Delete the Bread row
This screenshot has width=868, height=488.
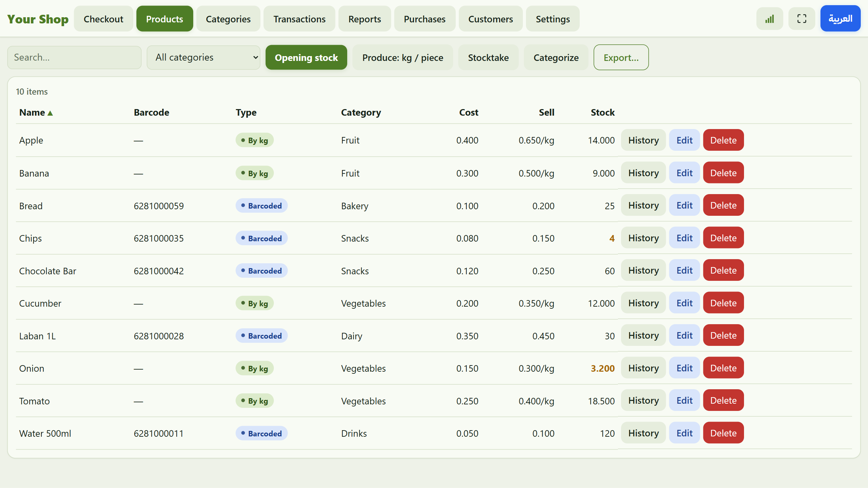pos(723,205)
